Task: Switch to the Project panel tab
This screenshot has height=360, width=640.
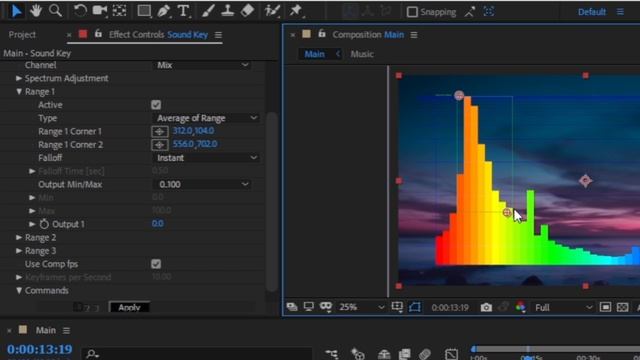Action: click(22, 35)
